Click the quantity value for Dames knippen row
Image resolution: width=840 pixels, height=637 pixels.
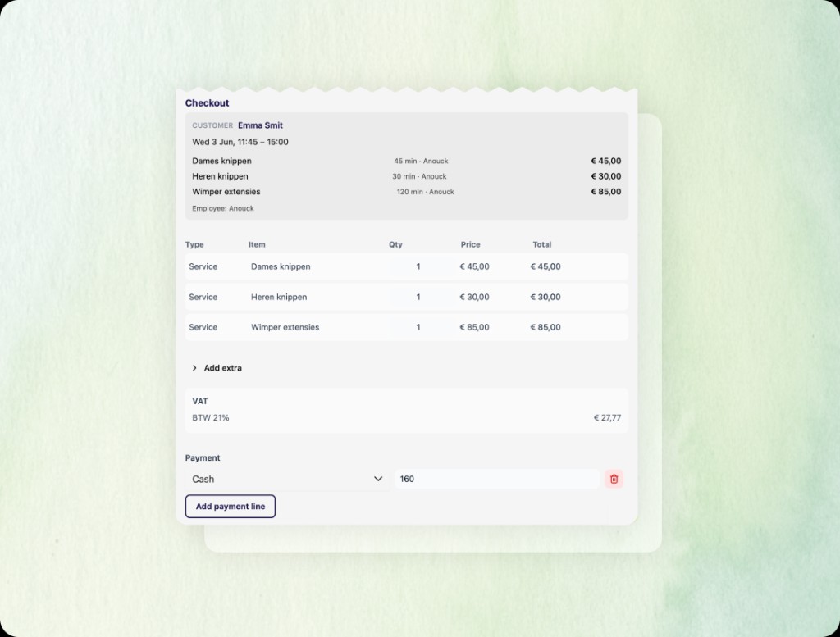pyautogui.click(x=418, y=266)
